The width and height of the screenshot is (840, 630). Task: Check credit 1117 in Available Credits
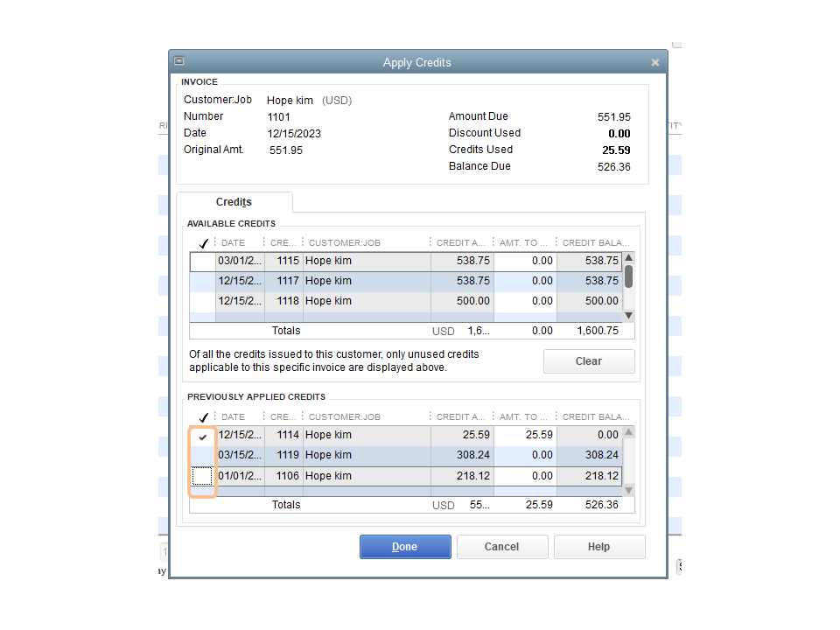[x=203, y=281]
